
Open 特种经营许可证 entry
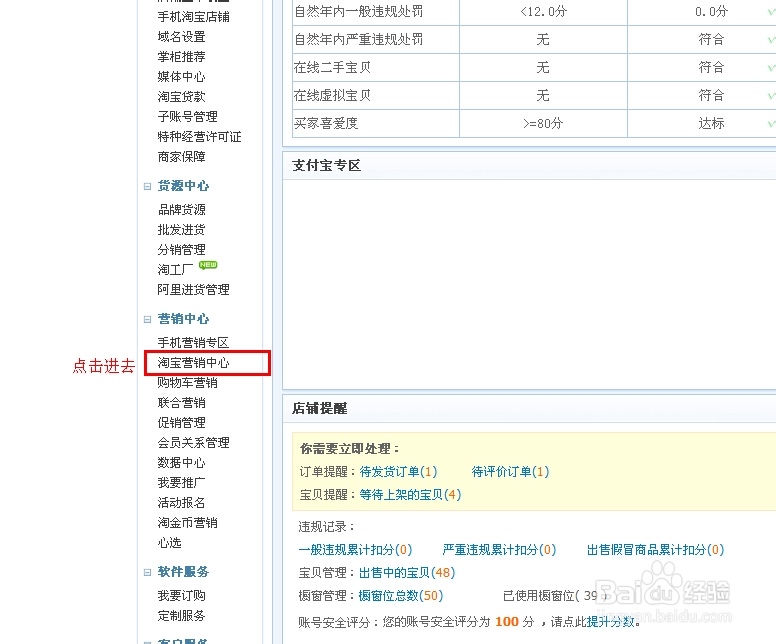click(x=199, y=137)
